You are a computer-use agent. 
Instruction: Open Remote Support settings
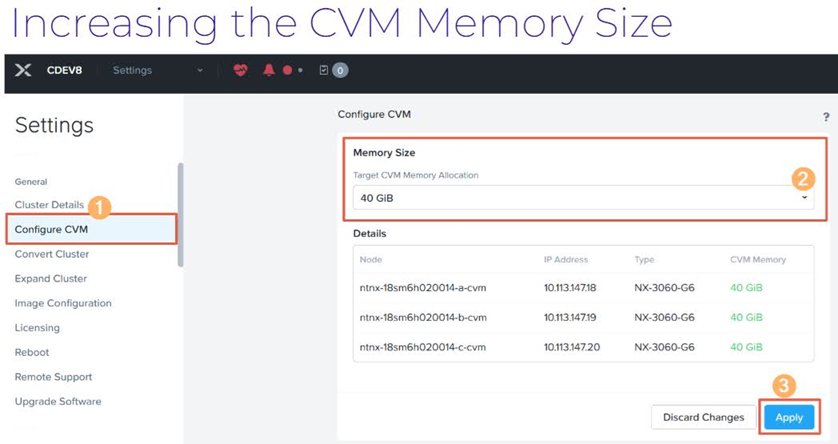[53, 377]
